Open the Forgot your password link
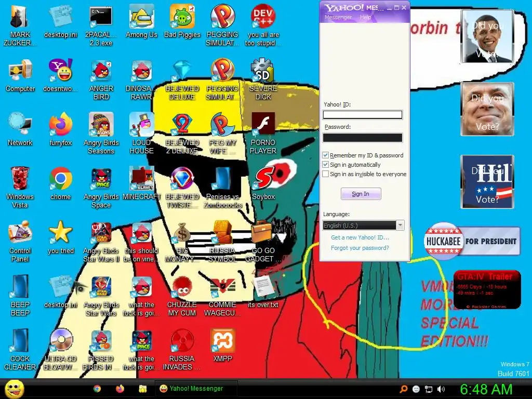 [x=360, y=248]
